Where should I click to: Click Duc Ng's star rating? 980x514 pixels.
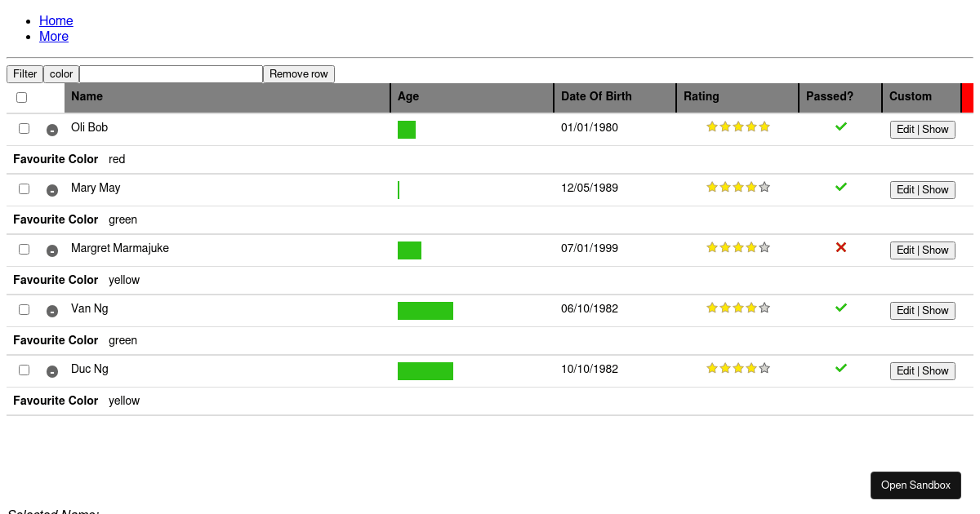point(737,368)
